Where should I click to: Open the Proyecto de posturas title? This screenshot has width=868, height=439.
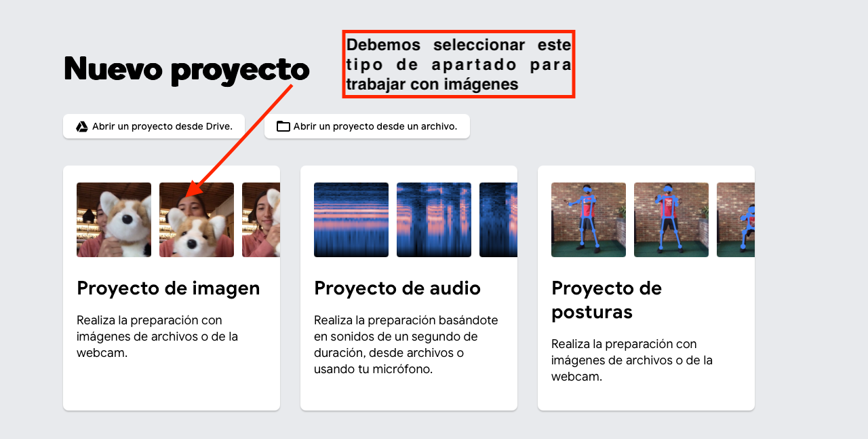(x=606, y=300)
